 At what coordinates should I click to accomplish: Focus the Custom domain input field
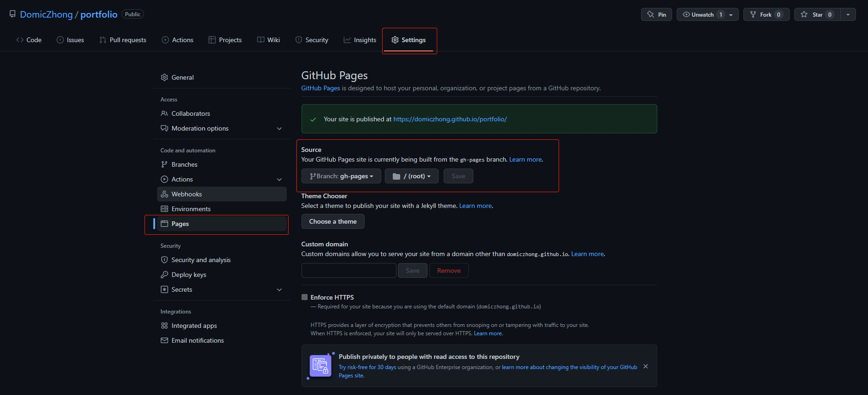point(349,270)
